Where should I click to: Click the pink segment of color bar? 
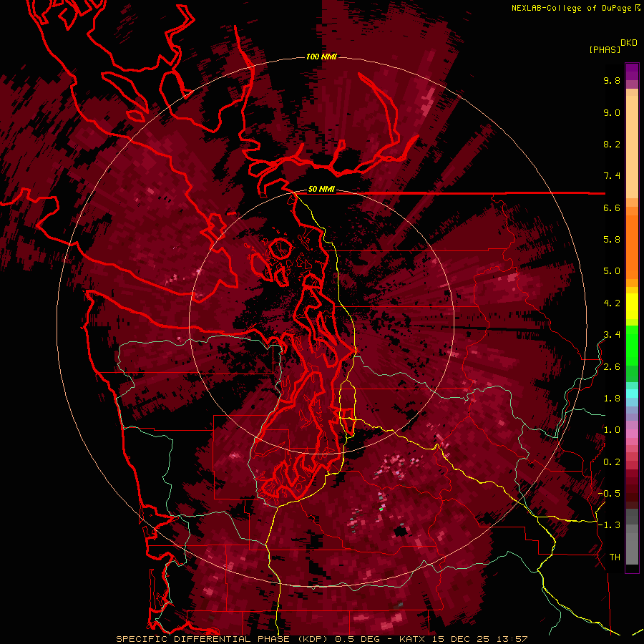632,434
